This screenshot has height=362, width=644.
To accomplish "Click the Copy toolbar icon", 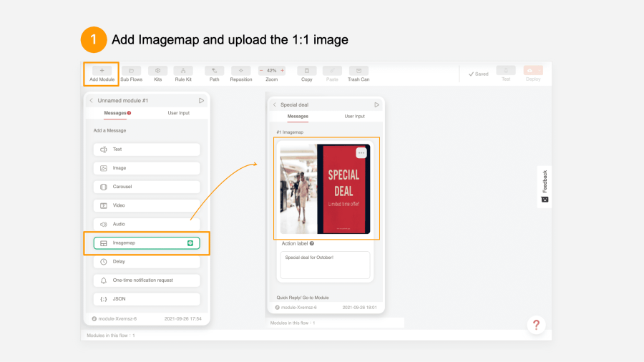I will 306,71.
